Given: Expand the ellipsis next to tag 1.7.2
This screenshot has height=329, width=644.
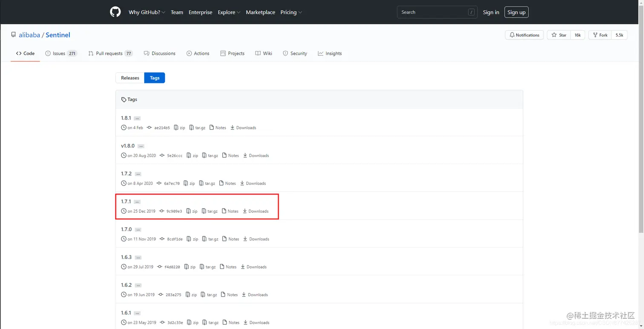Looking at the screenshot, I should pos(138,174).
